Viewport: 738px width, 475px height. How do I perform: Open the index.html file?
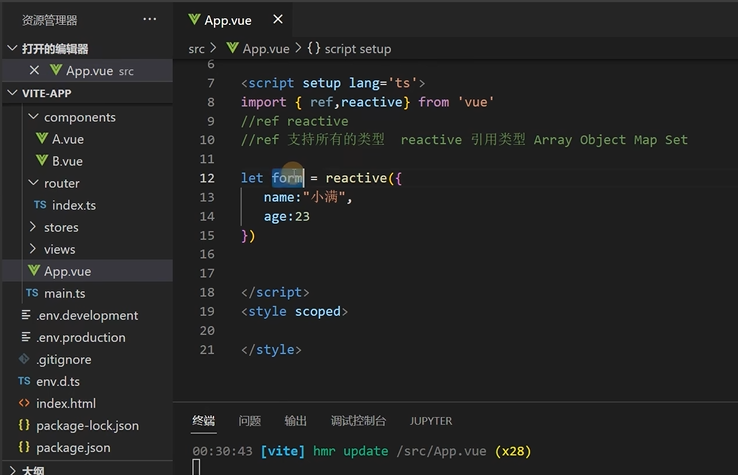tap(65, 403)
